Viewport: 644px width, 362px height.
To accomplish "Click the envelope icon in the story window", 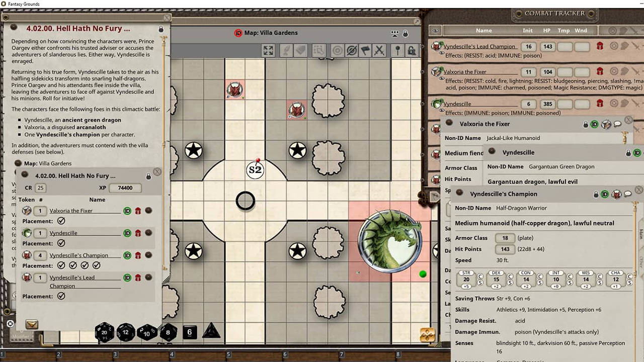I will (x=31, y=325).
